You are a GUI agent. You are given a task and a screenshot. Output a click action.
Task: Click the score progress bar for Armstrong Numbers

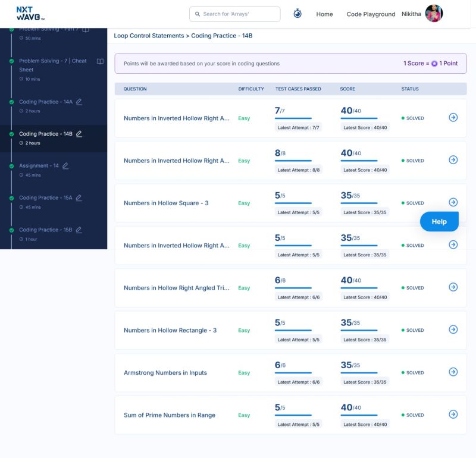[x=358, y=373]
